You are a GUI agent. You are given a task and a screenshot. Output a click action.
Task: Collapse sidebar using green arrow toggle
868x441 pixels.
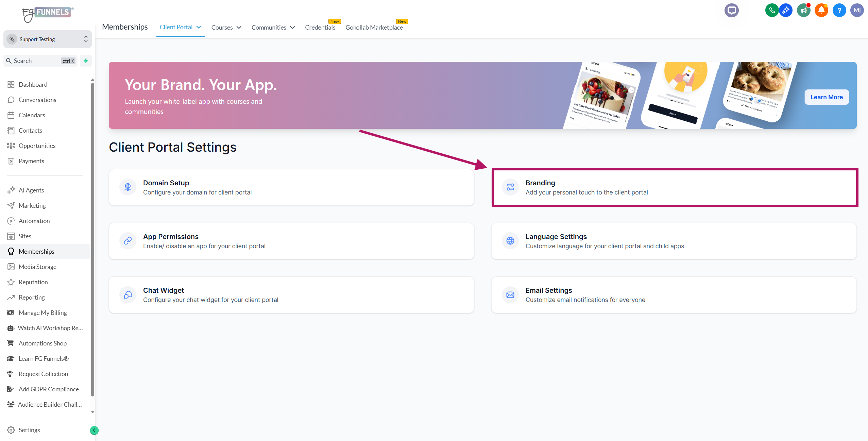tap(94, 430)
